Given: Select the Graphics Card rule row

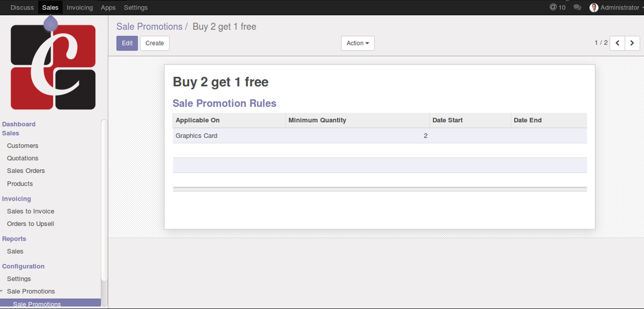Looking at the screenshot, I should tap(380, 136).
